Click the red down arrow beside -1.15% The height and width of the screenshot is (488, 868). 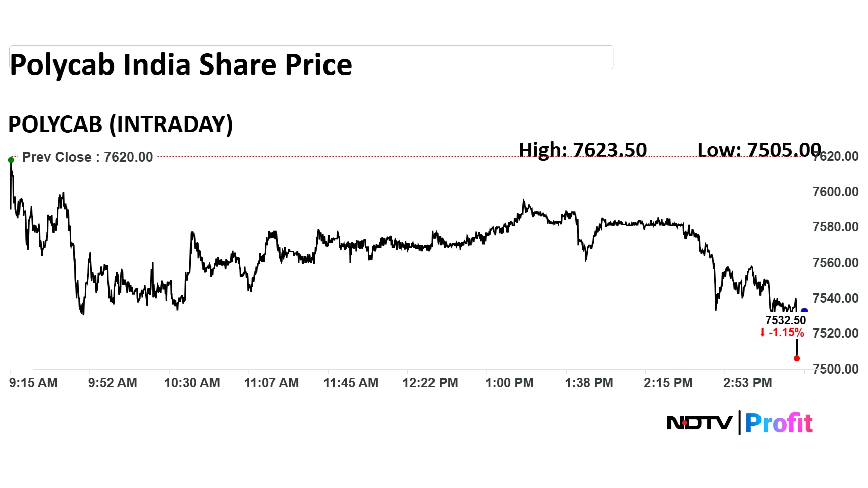(x=762, y=333)
